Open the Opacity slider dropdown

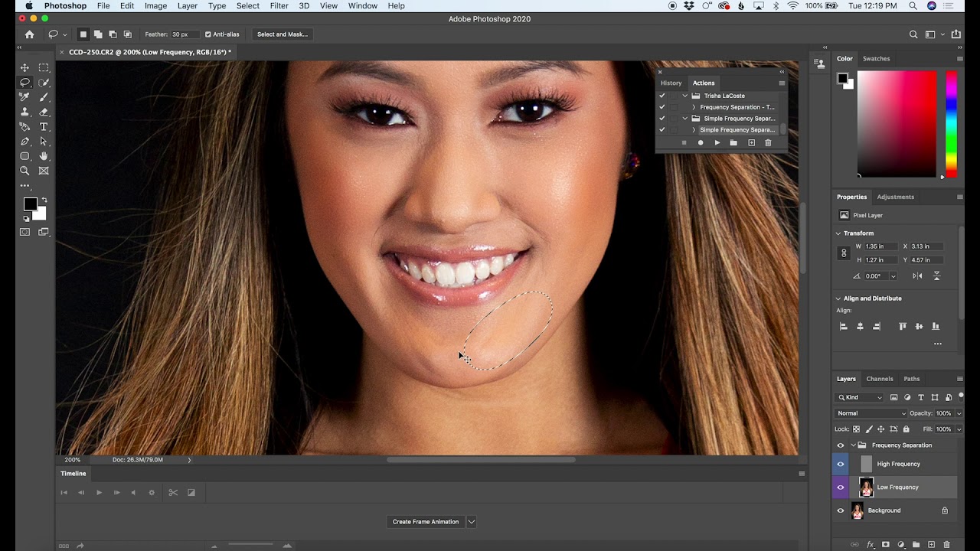coord(959,413)
